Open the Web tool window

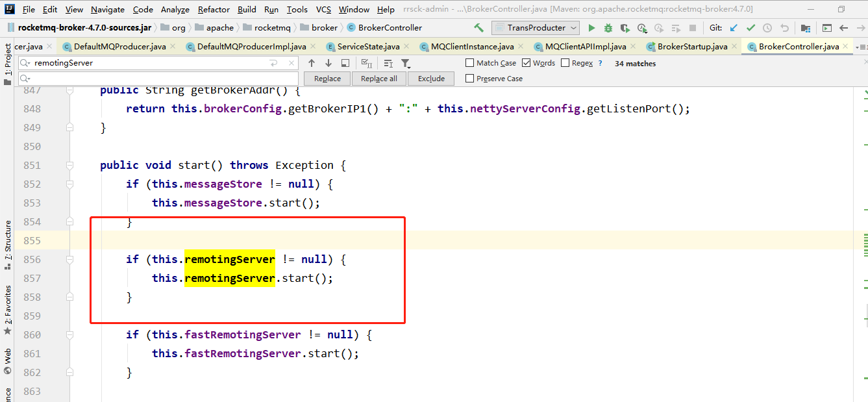pos(8,362)
